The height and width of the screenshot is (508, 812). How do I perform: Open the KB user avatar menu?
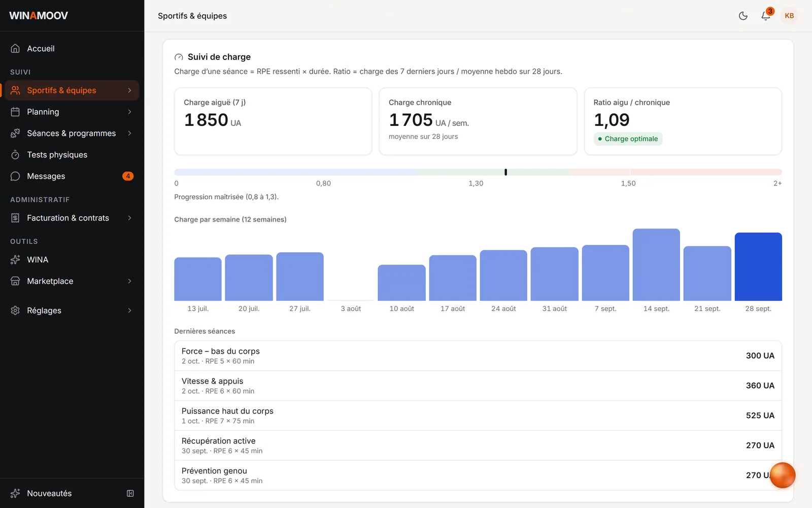[x=789, y=16]
